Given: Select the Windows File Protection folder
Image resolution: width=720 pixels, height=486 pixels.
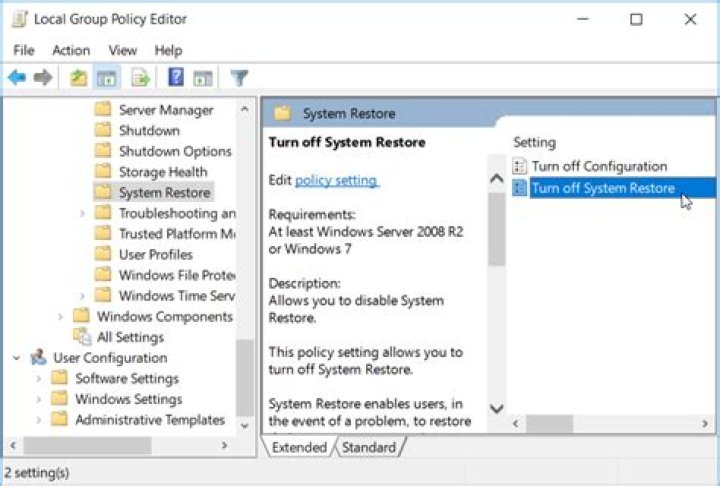Looking at the screenshot, I should [x=177, y=275].
